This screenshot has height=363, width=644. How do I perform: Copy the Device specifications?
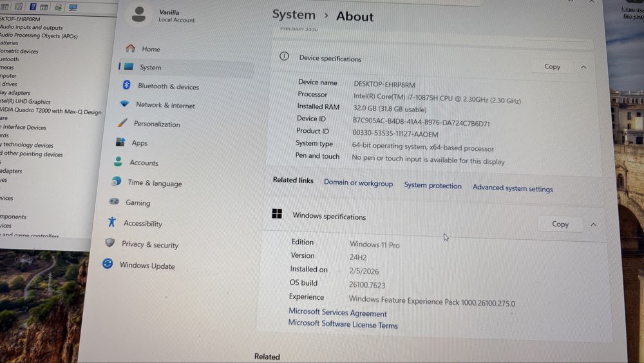[x=552, y=66]
